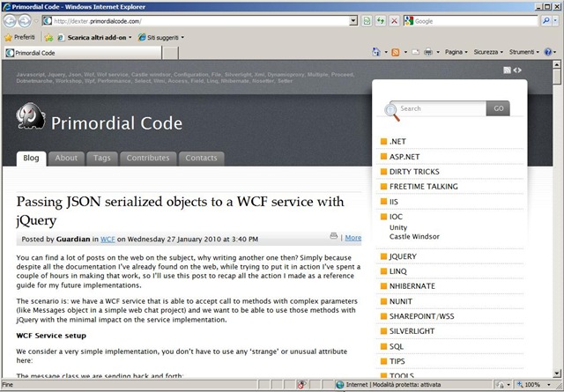The height and width of the screenshot is (392, 564).
Task: Click the More link beside the post
Action: pyautogui.click(x=353, y=238)
